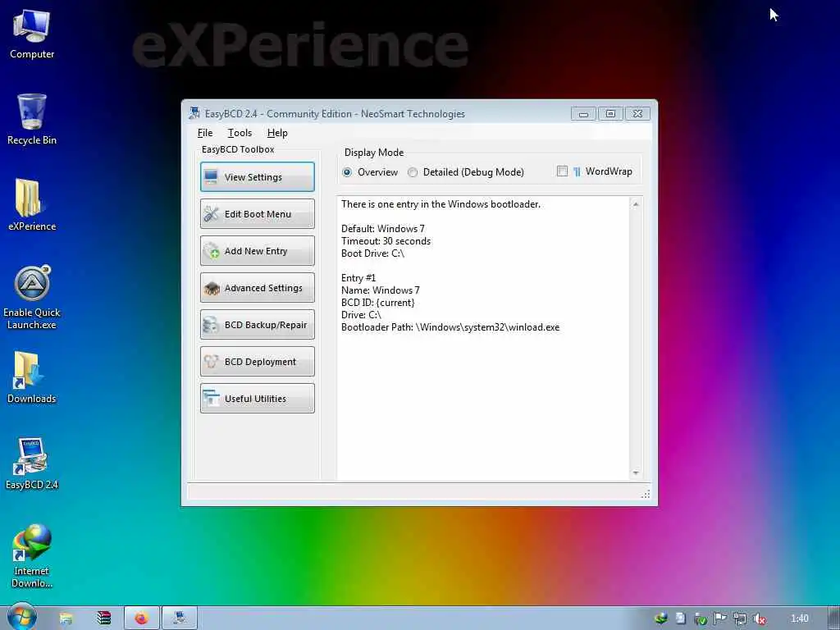Click the scrollbar down arrow in the text pane
The image size is (840, 630).
coord(636,472)
